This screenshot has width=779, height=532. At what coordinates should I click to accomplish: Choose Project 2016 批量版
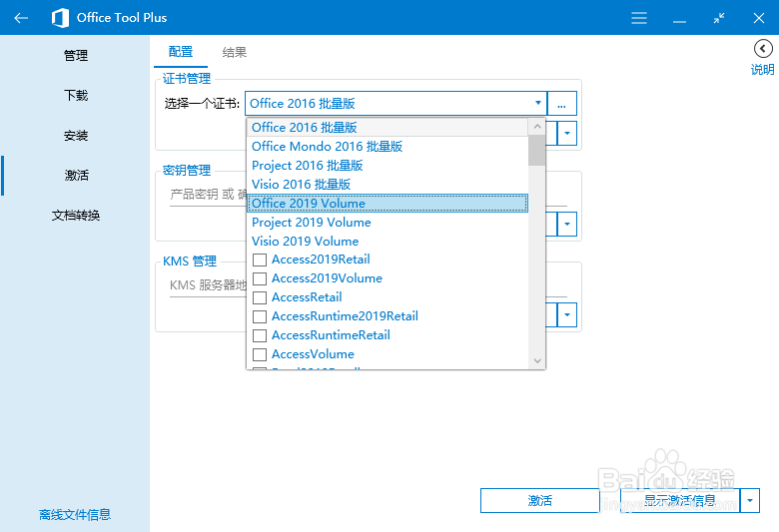click(388, 166)
